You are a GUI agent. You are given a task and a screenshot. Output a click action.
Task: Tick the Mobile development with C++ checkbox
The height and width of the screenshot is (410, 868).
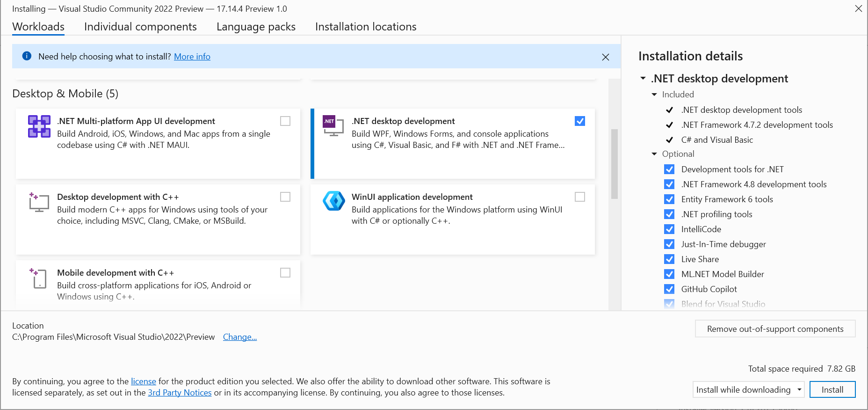click(285, 273)
